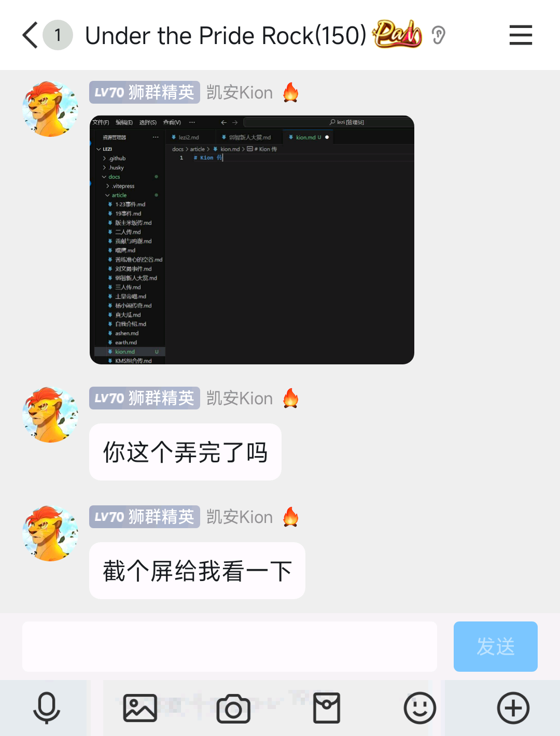Tap the LV70 狮群精英 badge on first message

145,92
